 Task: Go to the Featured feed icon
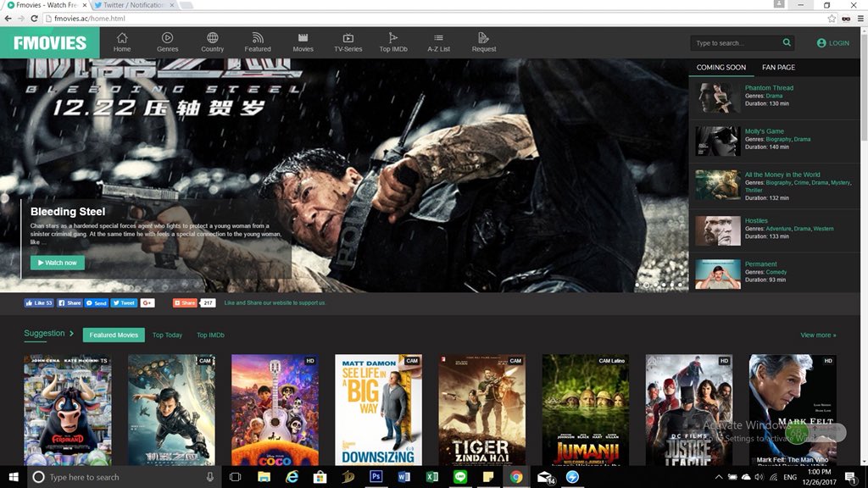point(258,37)
